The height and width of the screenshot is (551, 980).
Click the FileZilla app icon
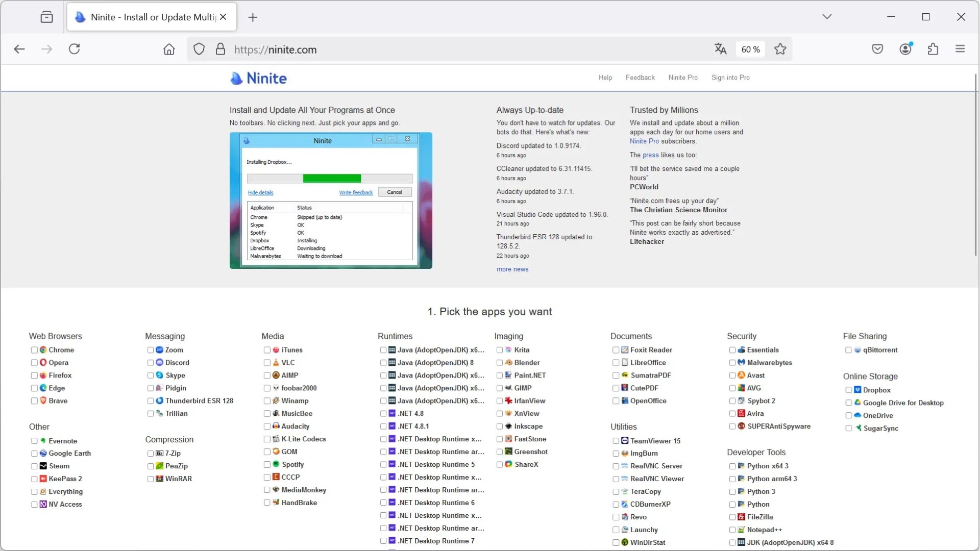point(741,517)
